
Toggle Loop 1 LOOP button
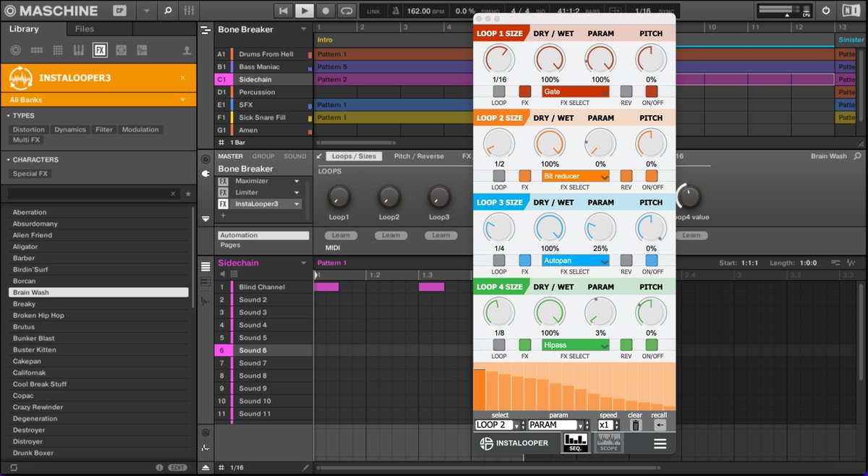coord(499,92)
